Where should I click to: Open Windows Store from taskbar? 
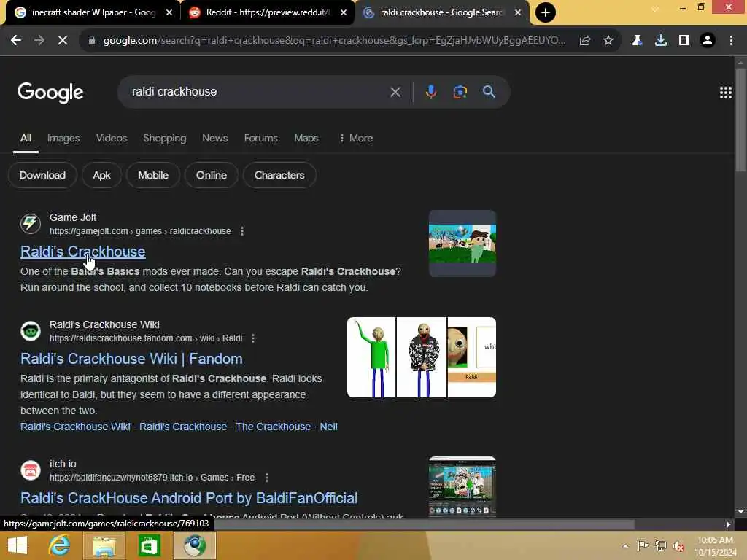149,545
